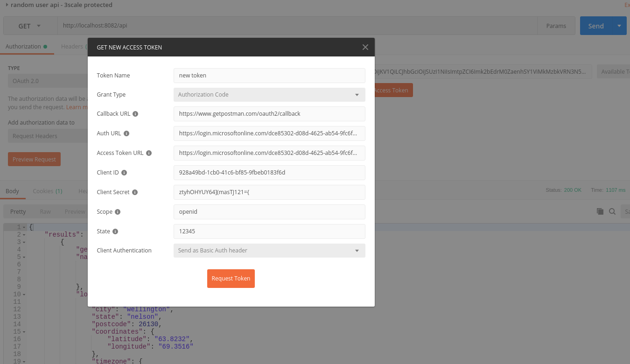The image size is (630, 364).
Task: Click info icon next to Callback URL
Action: coord(135,114)
